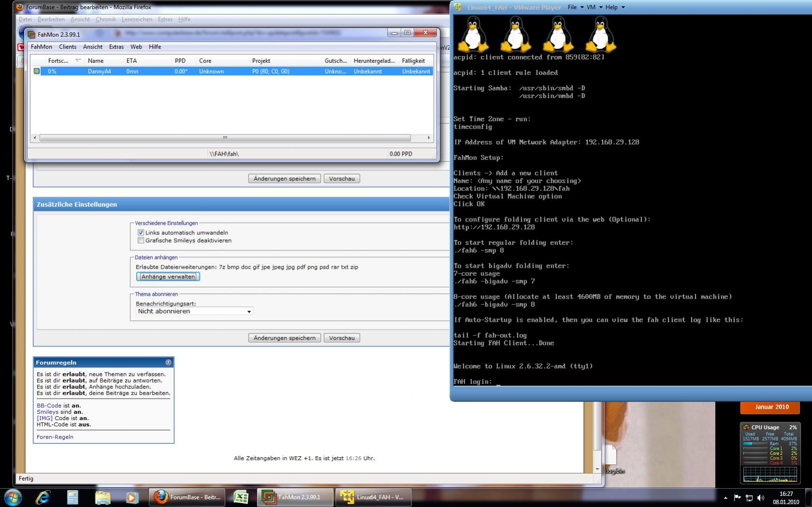This screenshot has height=507, width=812.
Task: Open Windows Media Player from the taskbar
Action: [132, 497]
